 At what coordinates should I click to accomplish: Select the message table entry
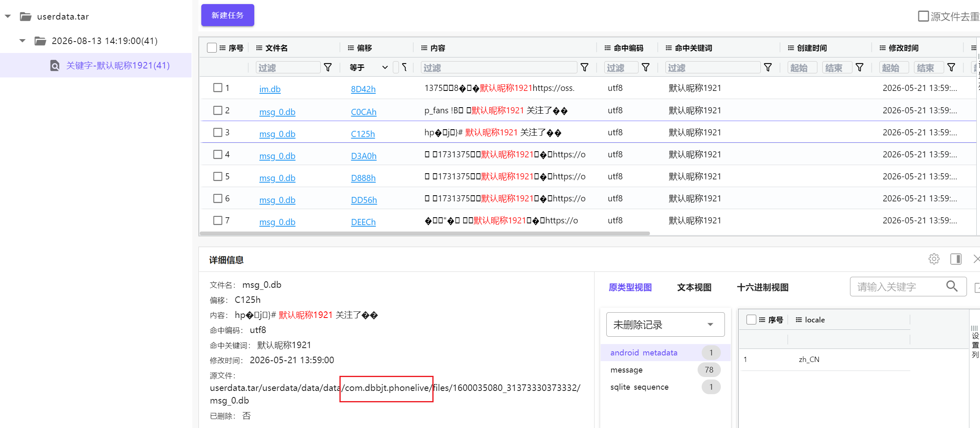coord(665,370)
